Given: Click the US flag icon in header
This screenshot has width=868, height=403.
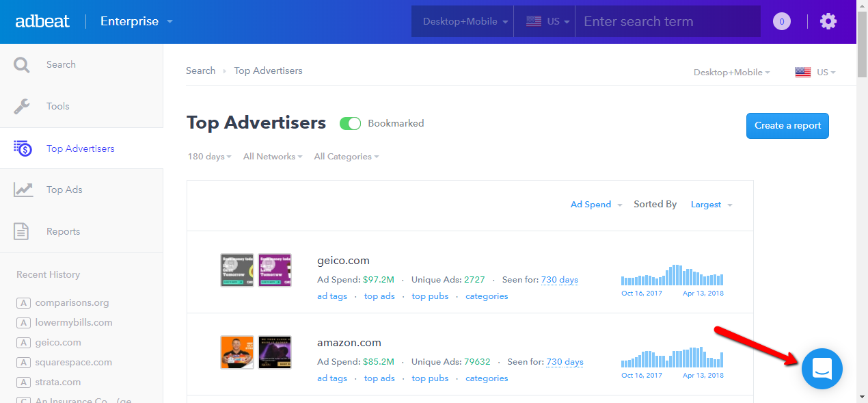Looking at the screenshot, I should (x=534, y=21).
